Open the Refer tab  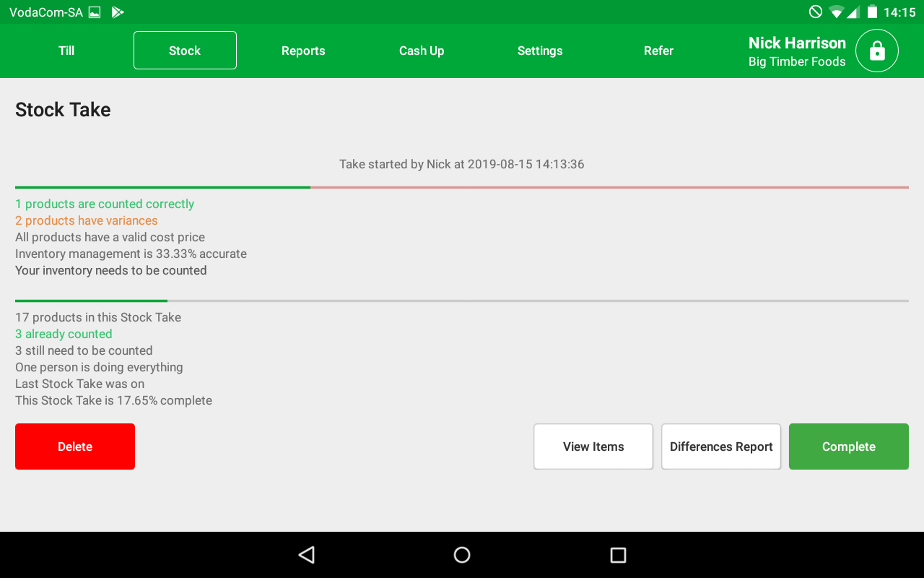658,51
